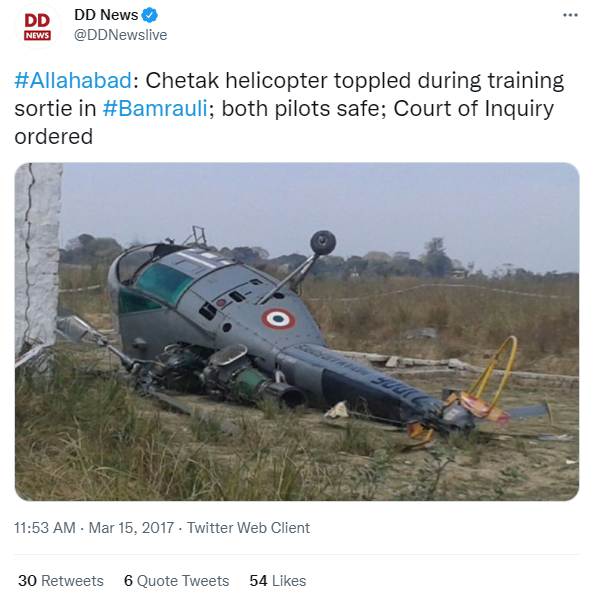This screenshot has height=604, width=595.
Task: Click the word 'Retweets' label
Action: [72, 581]
